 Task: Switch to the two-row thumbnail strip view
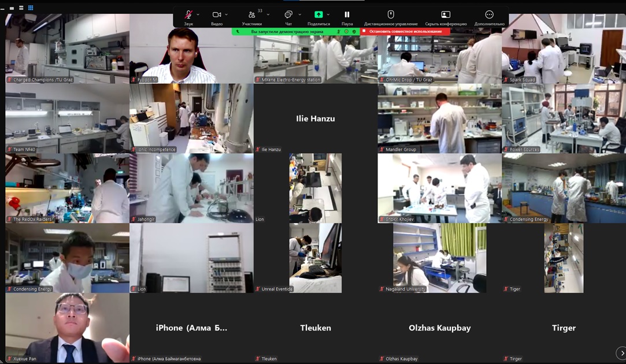21,8
